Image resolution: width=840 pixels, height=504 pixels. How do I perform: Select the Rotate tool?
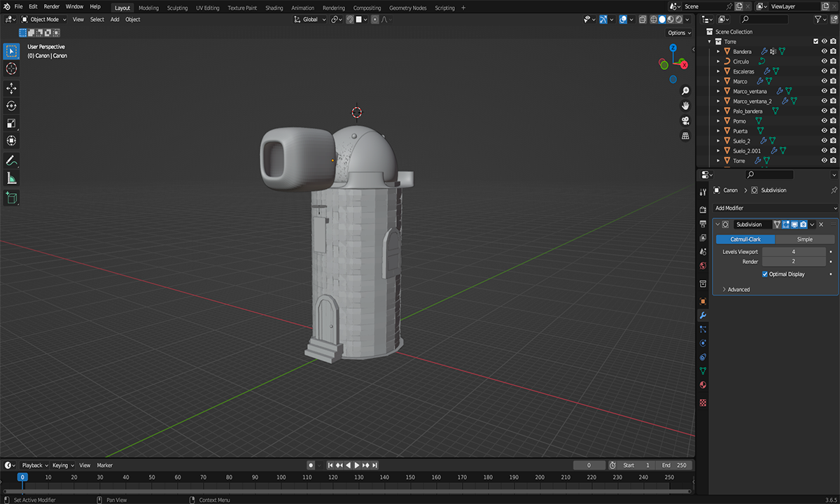[11, 106]
